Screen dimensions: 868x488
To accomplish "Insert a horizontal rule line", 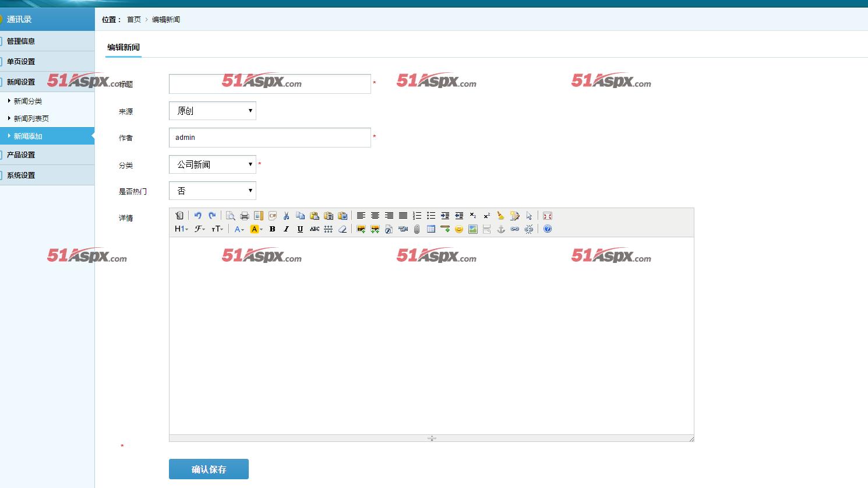I will [445, 229].
